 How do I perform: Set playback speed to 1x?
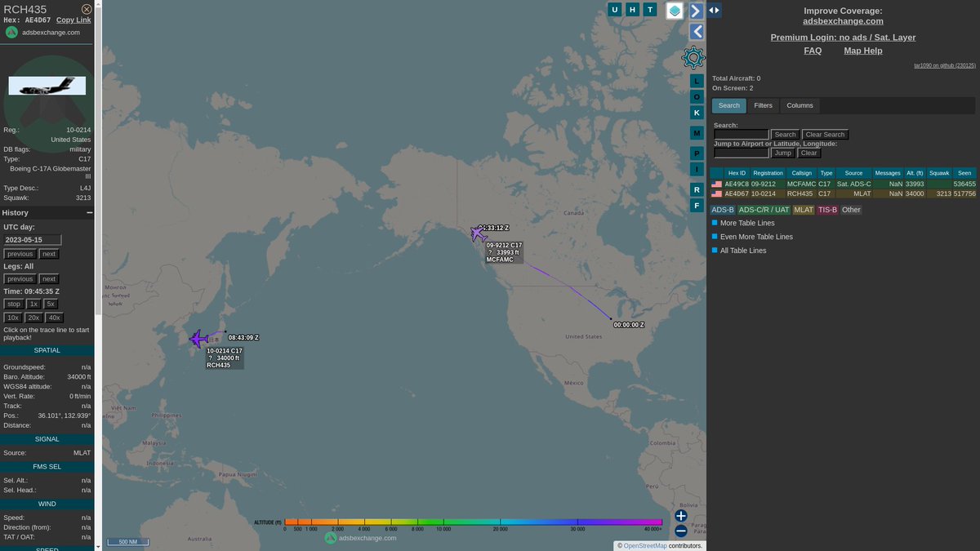33,304
